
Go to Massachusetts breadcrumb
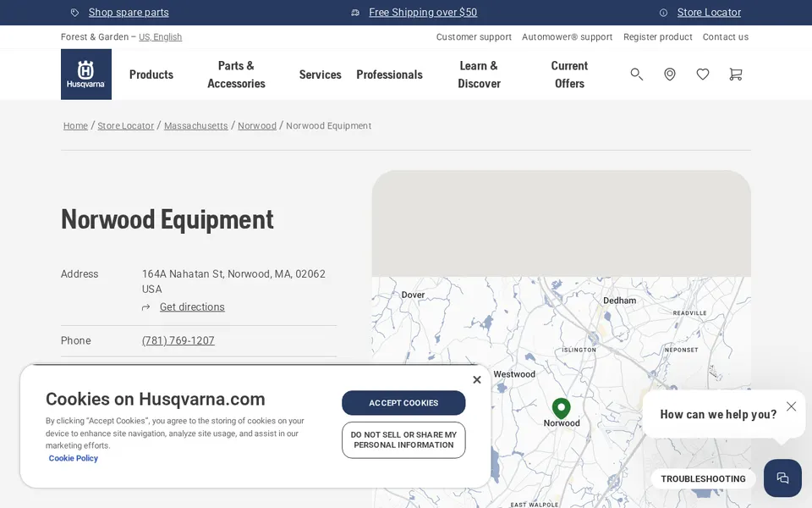[195, 126]
